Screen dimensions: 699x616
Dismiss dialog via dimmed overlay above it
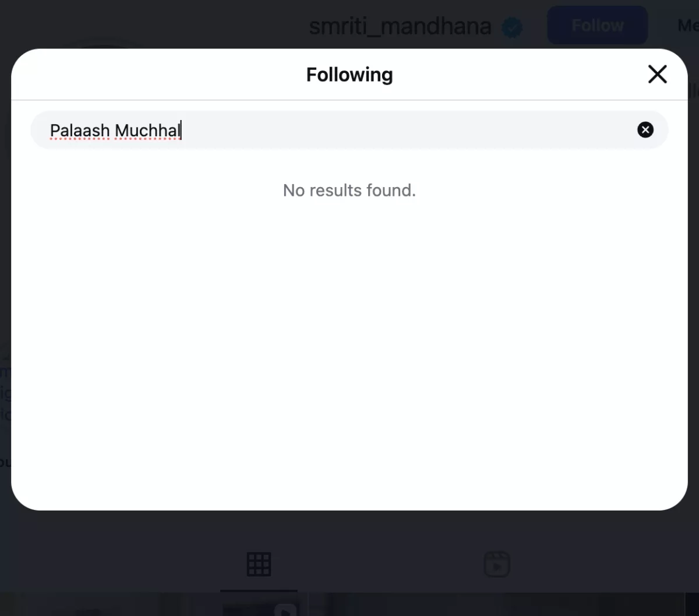point(175,23)
